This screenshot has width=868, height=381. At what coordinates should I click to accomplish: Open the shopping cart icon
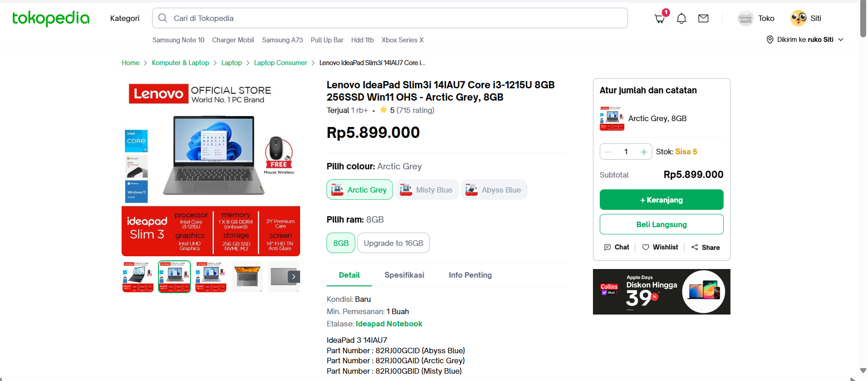click(x=659, y=19)
